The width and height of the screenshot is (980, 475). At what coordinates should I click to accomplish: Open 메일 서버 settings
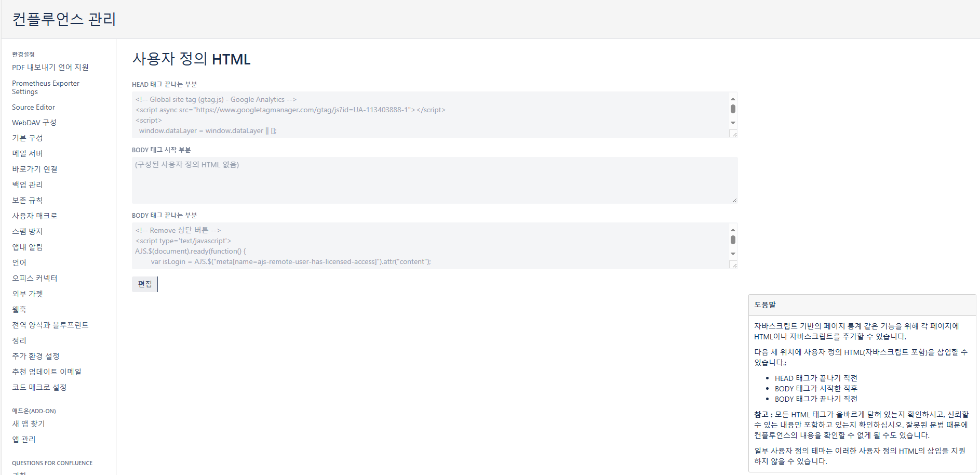[x=28, y=154]
